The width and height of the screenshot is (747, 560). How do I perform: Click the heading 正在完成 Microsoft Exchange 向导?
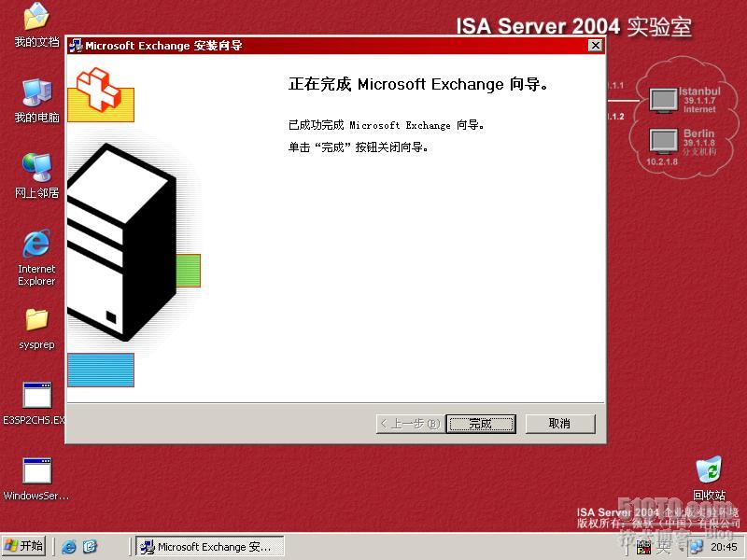pyautogui.click(x=417, y=84)
